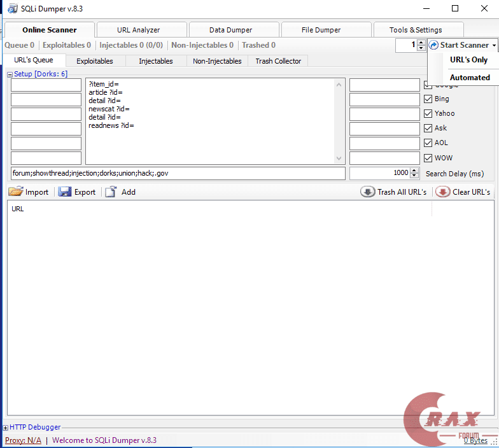The image size is (499, 448).
Task: Click the dorks scrollbar down arrow
Action: 339,158
